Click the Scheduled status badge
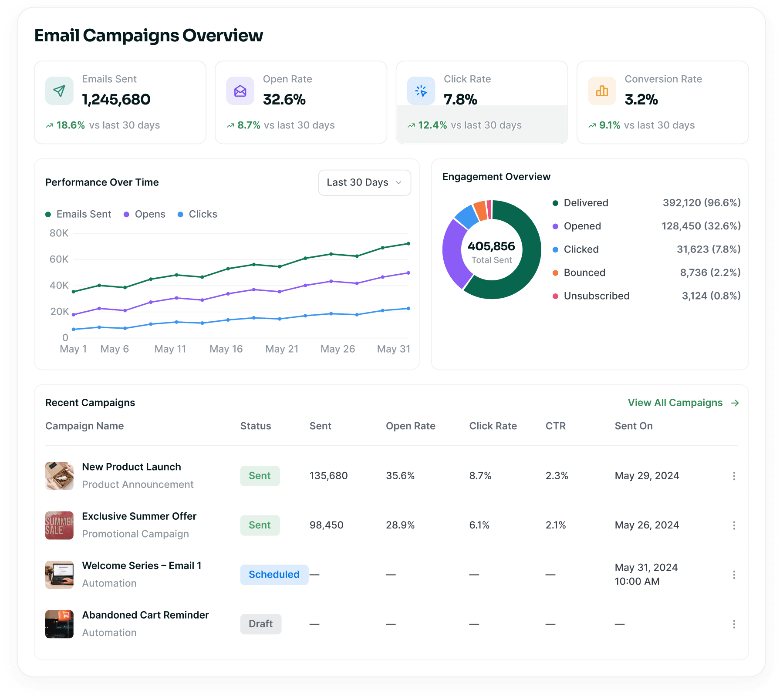The image size is (783, 700). (274, 575)
